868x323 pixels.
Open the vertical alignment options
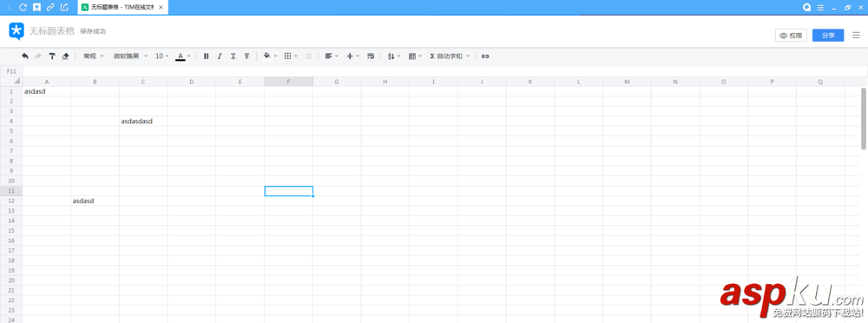(x=350, y=56)
